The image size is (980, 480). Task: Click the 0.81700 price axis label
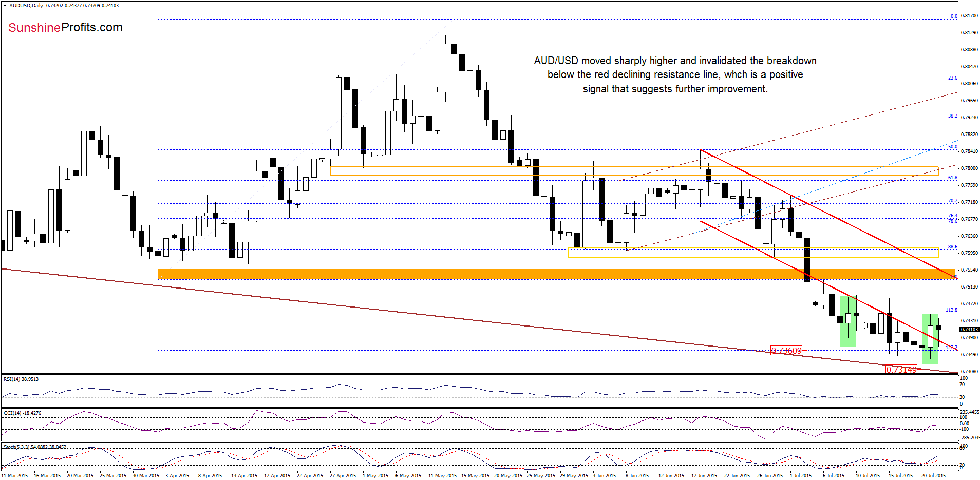coord(970,16)
